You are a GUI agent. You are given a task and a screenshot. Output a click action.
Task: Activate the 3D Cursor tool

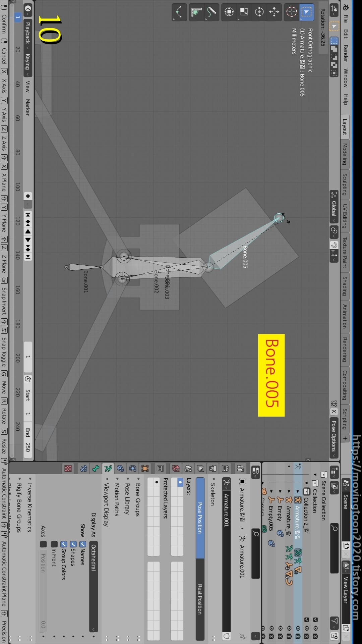291,12
